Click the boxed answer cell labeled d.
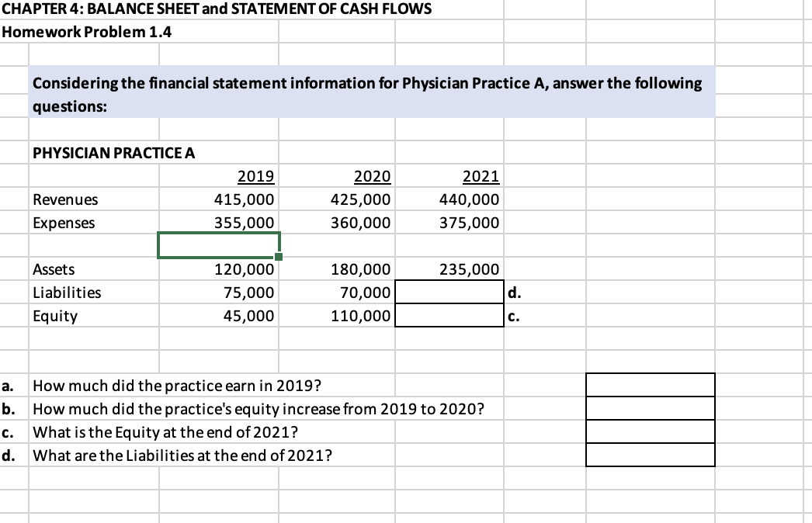 450,293
